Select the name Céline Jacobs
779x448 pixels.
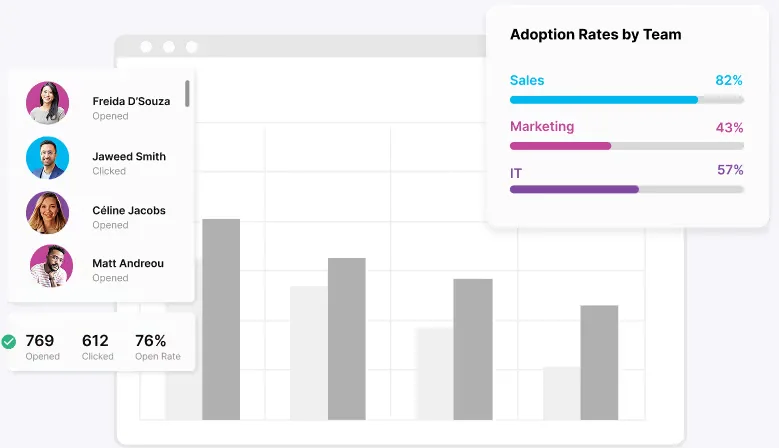[129, 211]
